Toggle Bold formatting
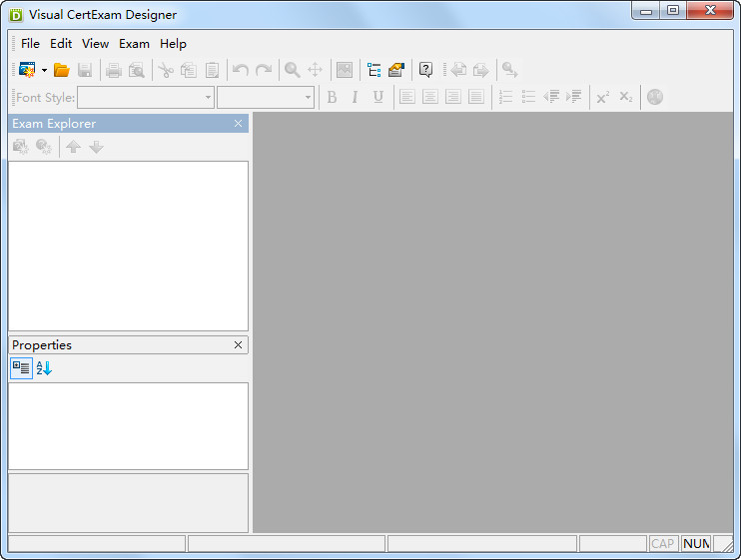Image resolution: width=741 pixels, height=560 pixels. (x=332, y=97)
